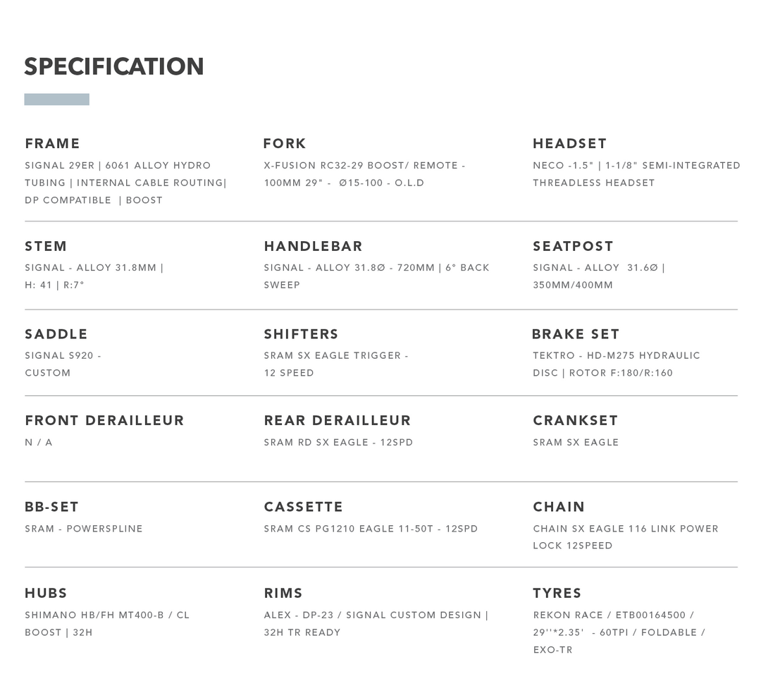Select the FRONT DERAILLEUR heading
The height and width of the screenshot is (700, 761).
point(104,421)
